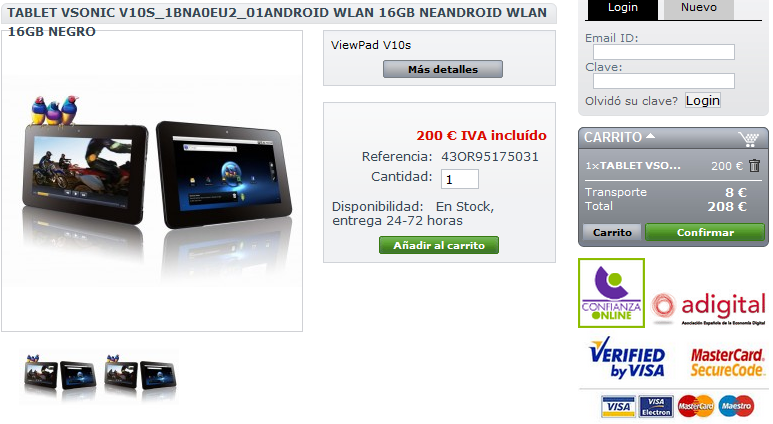The height and width of the screenshot is (424, 773).
Task: Focus the Clave password field
Action: [x=664, y=81]
